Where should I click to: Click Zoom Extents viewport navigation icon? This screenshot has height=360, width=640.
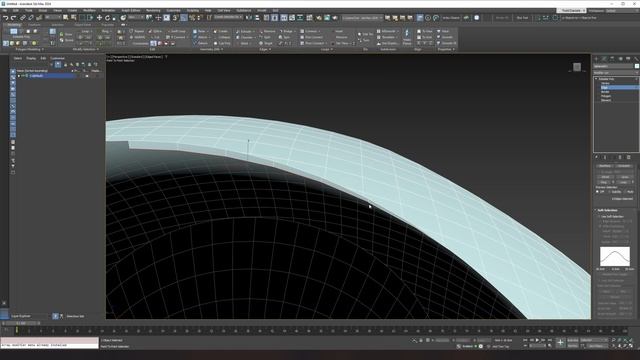pos(625,340)
